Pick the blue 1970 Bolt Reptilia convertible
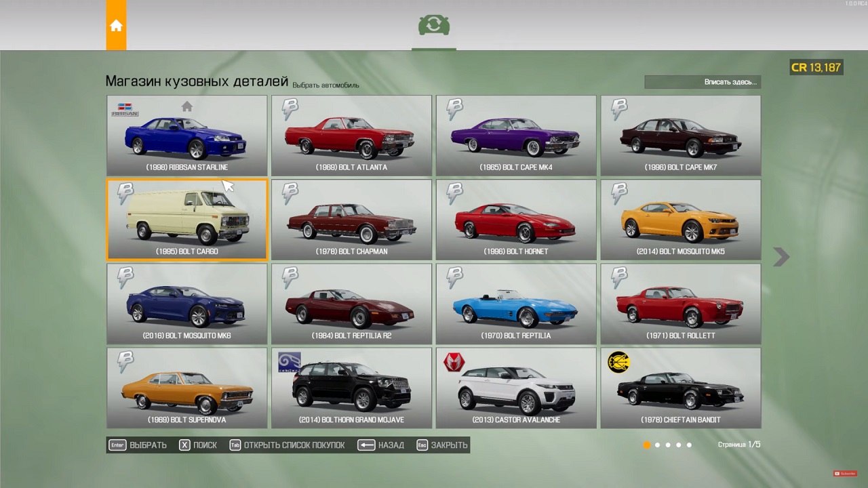This screenshot has width=868, height=488. (x=516, y=304)
